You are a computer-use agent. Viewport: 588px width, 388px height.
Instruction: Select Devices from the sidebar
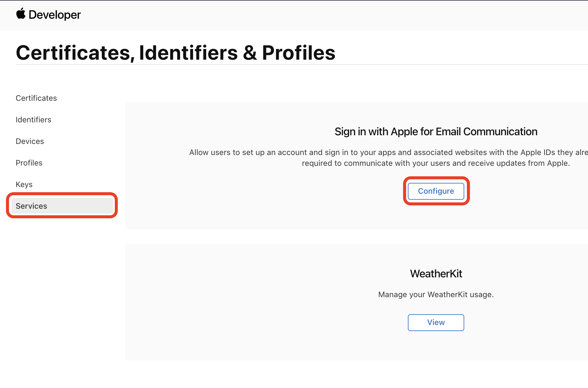(30, 141)
